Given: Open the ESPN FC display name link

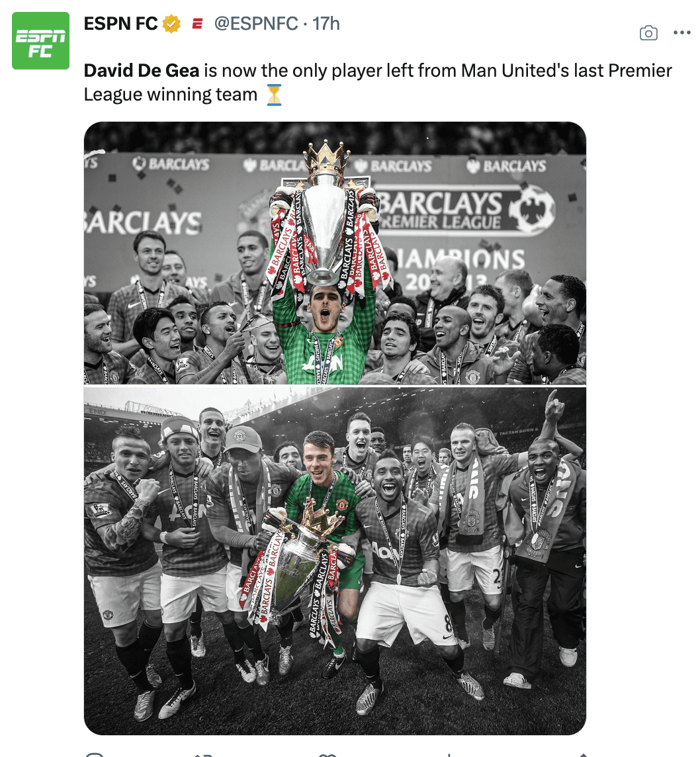Looking at the screenshot, I should [120, 24].
